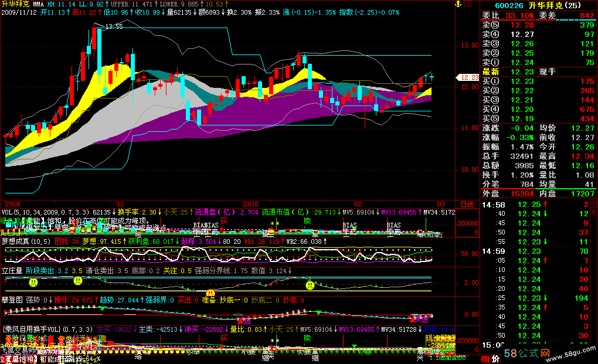Click stock name 升华拜克 in chart header
Screen dimensions: 598x364
coord(15,4)
